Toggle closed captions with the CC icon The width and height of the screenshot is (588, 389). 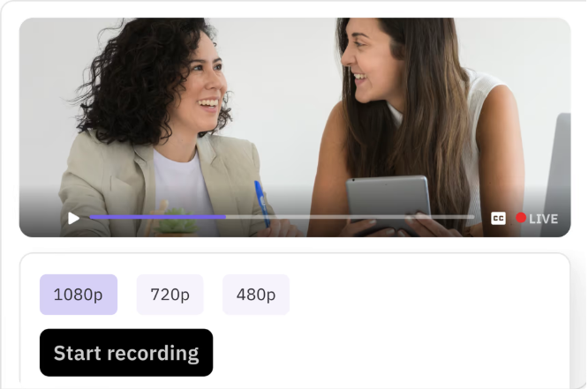[498, 218]
